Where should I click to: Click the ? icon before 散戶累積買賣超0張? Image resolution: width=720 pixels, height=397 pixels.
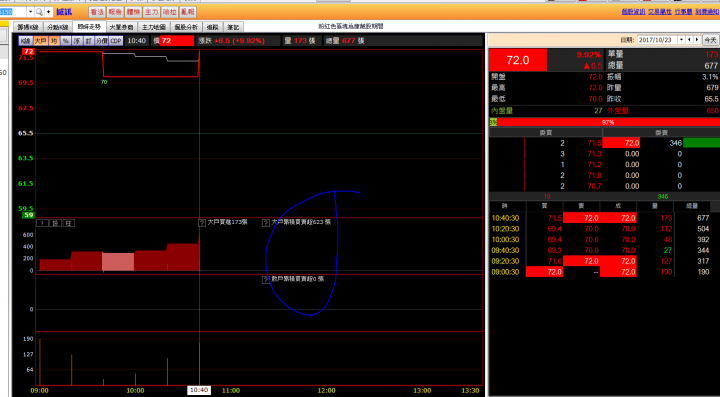(x=266, y=280)
